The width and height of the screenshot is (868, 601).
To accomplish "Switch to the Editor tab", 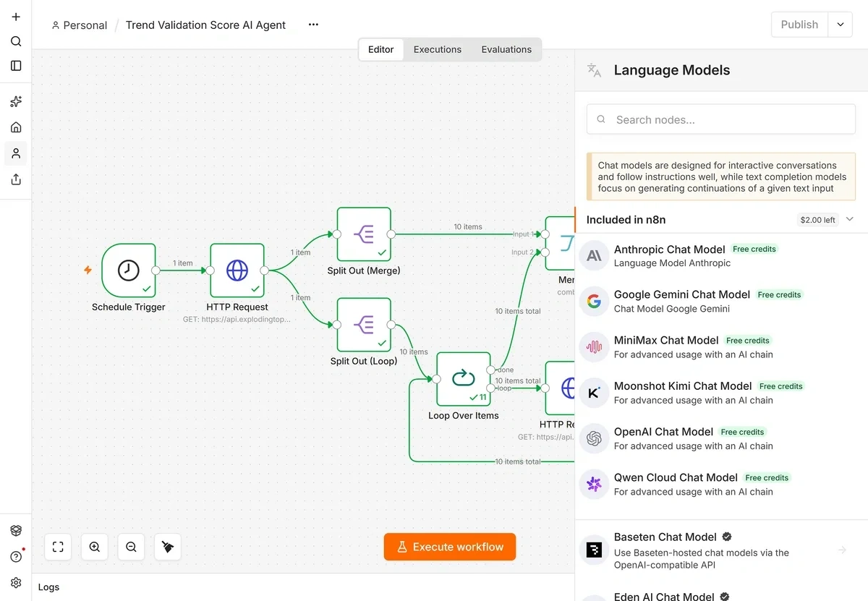I will 381,49.
